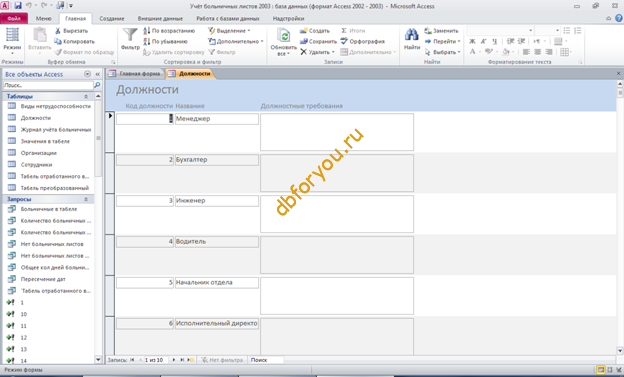Save the record with Сохранить

(x=318, y=41)
